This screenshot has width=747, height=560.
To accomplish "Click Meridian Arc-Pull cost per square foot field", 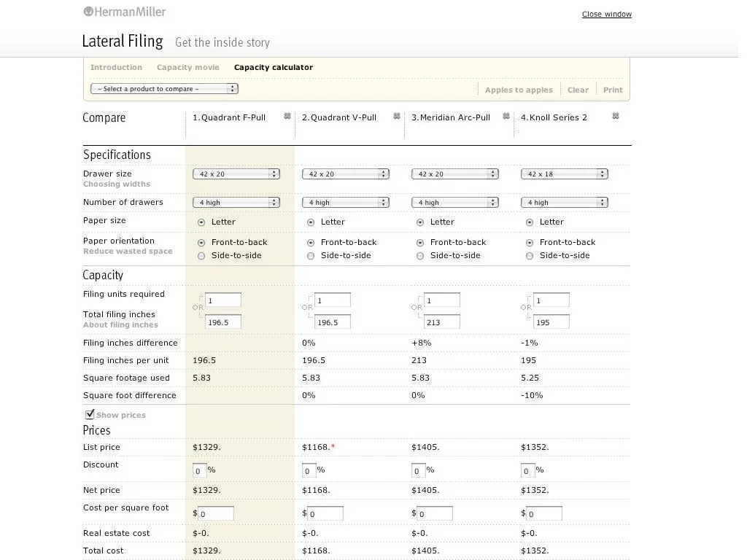I will [435, 513].
